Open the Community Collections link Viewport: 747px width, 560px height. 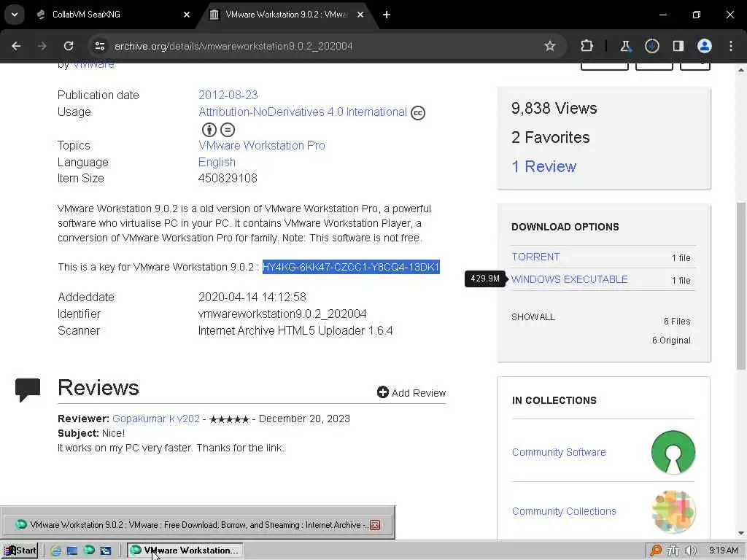click(564, 511)
